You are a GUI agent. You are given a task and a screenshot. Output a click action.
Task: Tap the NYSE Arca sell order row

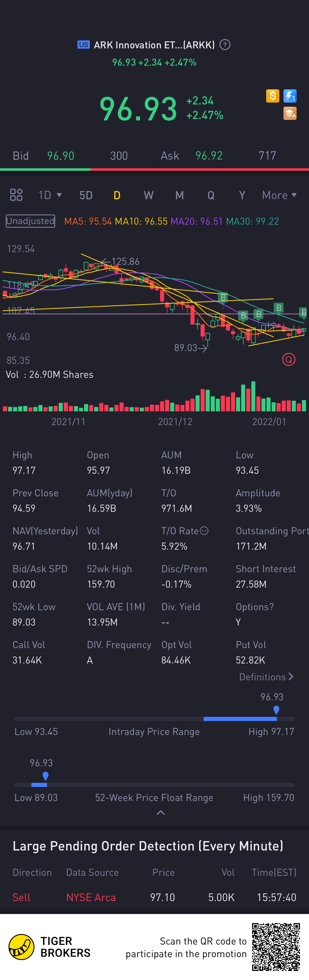pyautogui.click(x=154, y=898)
